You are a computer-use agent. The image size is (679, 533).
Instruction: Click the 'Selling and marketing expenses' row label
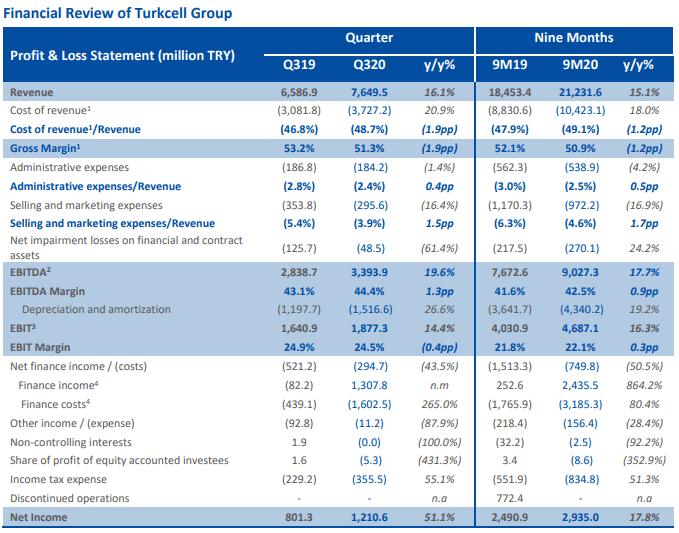[x=86, y=205]
